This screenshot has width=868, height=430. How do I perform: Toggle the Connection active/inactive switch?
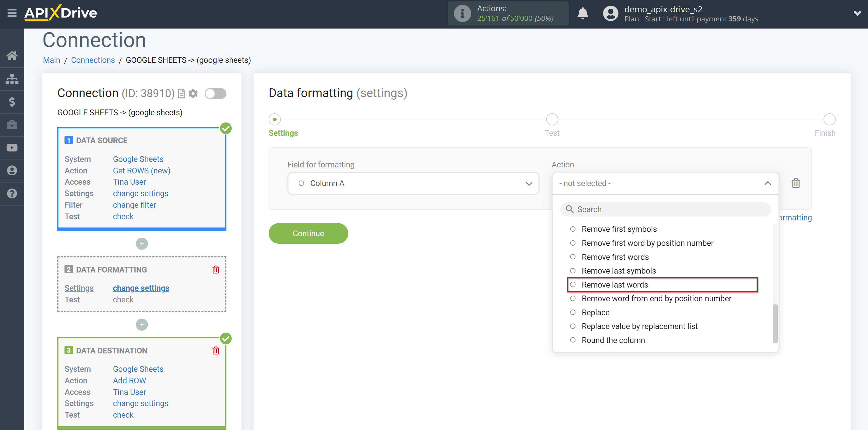point(215,94)
